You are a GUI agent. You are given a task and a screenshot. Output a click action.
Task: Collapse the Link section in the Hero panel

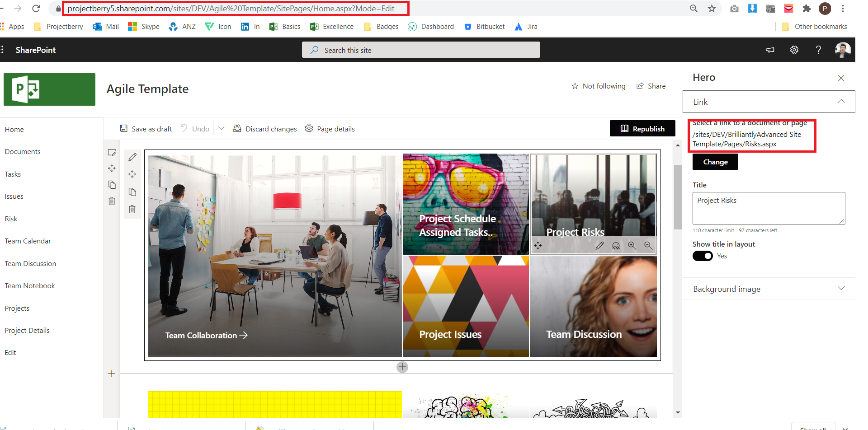(x=841, y=101)
